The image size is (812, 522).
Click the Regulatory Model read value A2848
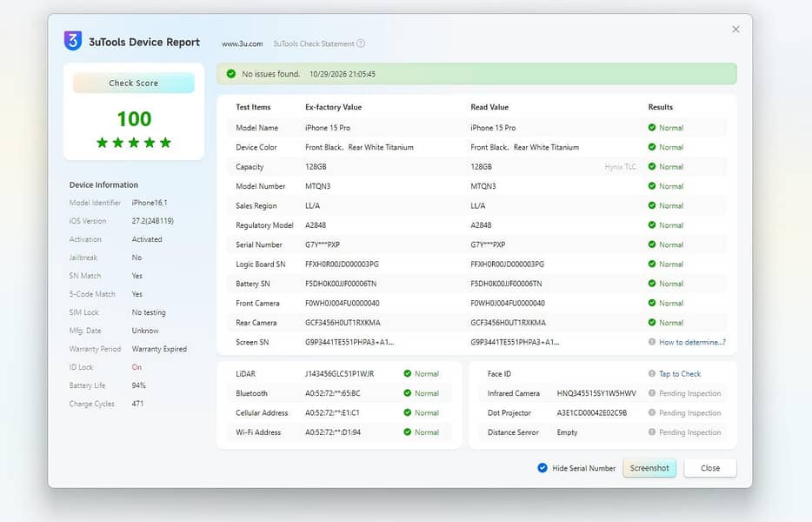481,225
